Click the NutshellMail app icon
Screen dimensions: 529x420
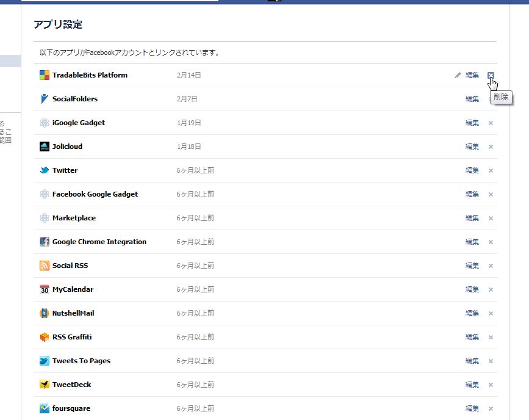[x=44, y=313]
